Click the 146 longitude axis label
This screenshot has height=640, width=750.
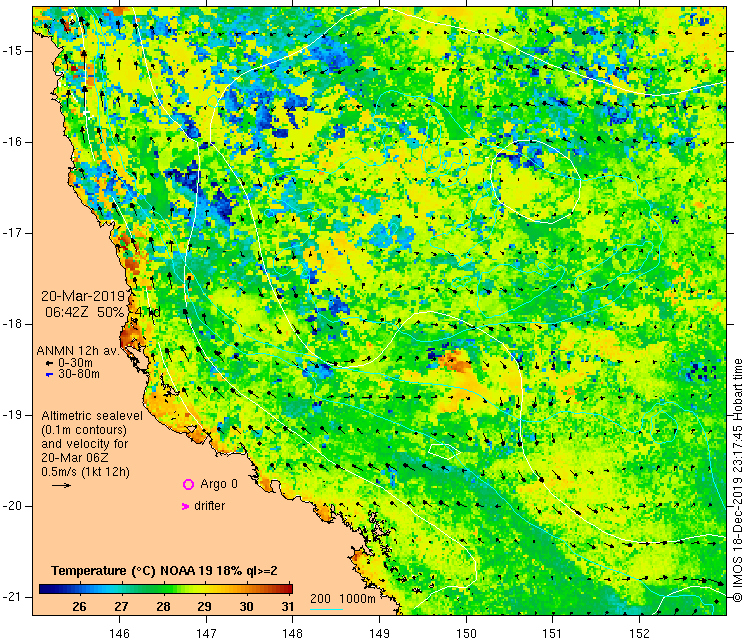(119, 633)
